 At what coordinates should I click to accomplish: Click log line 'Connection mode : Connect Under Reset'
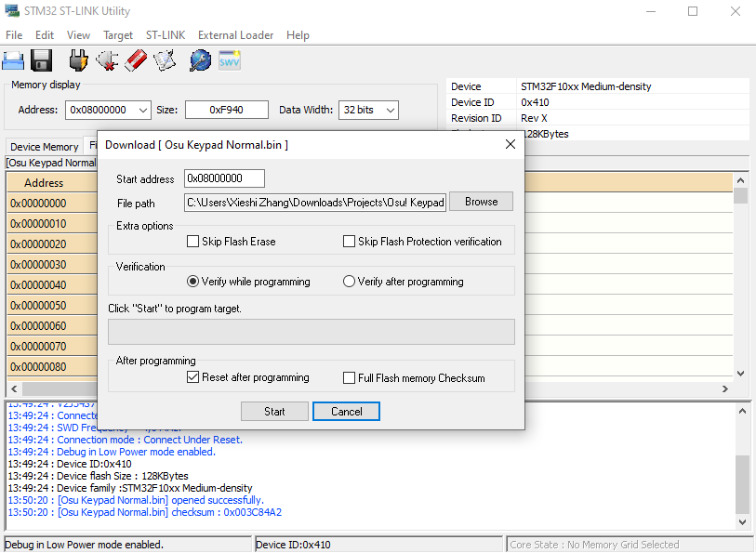coord(126,440)
